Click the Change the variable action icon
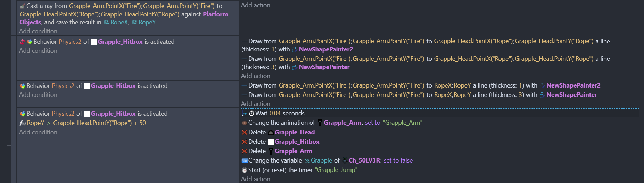644x183 pixels. (x=245, y=160)
